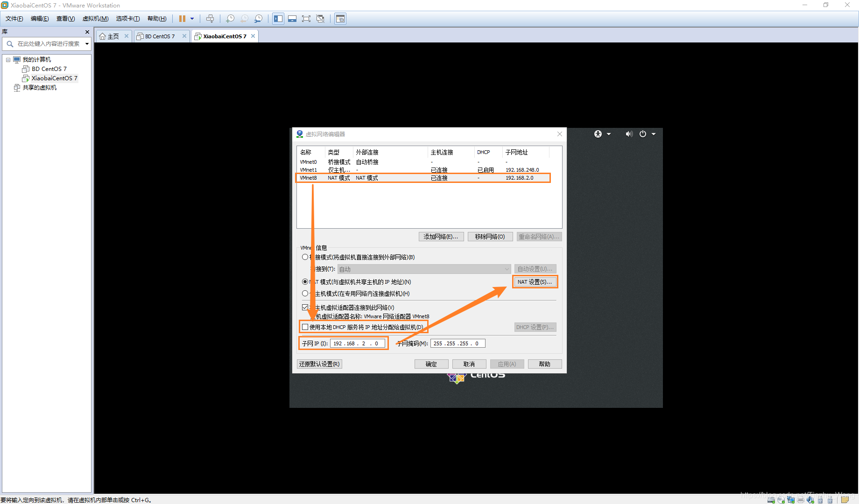
Task: Click the hard disk status icon
Action: 771,499
